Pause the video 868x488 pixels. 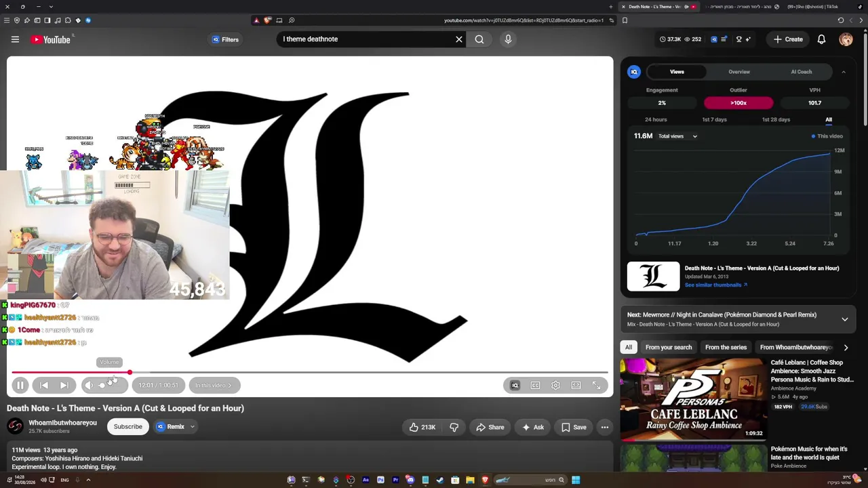tap(20, 385)
